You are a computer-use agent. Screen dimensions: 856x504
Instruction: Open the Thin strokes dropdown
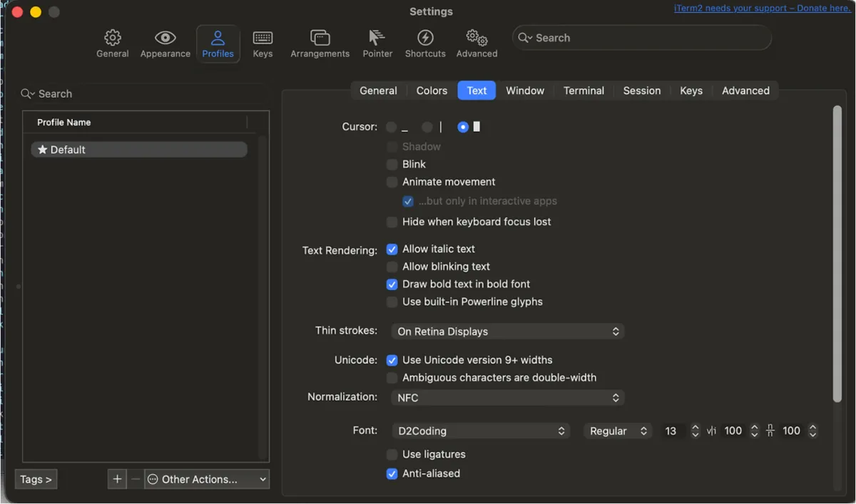(x=507, y=331)
